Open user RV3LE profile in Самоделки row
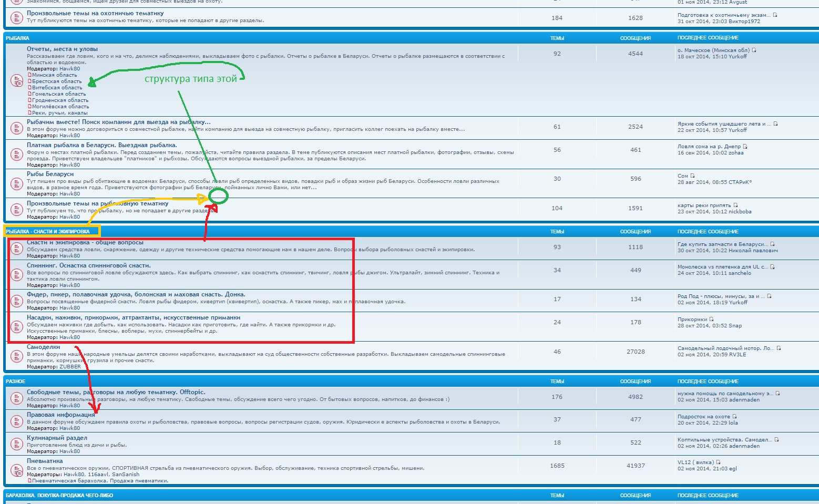This screenshot has height=504, width=819. click(x=737, y=355)
